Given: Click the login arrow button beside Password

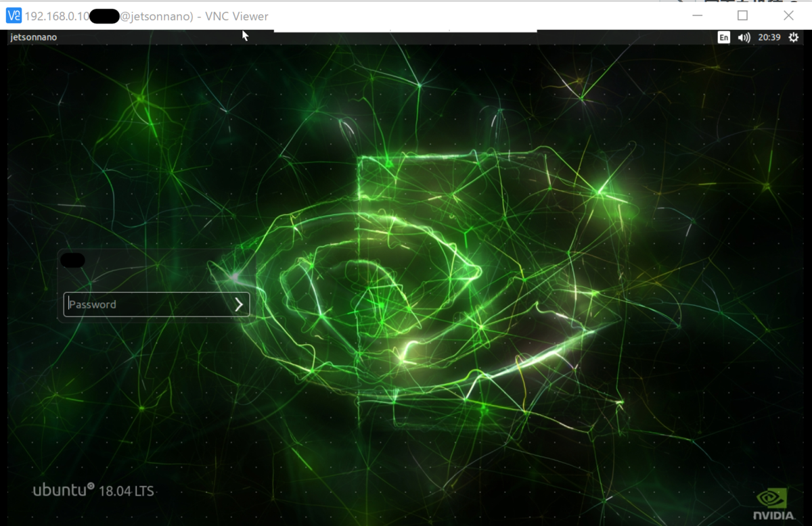Looking at the screenshot, I should pos(239,304).
